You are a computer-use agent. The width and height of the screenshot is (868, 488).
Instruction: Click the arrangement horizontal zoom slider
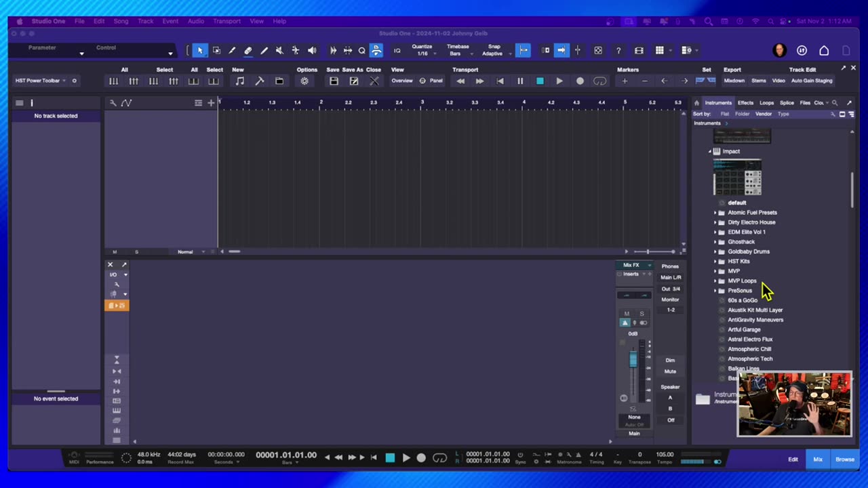point(648,251)
